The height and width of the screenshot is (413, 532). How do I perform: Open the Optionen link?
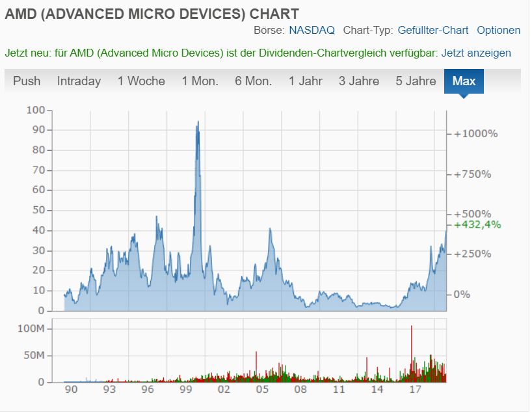click(x=498, y=30)
